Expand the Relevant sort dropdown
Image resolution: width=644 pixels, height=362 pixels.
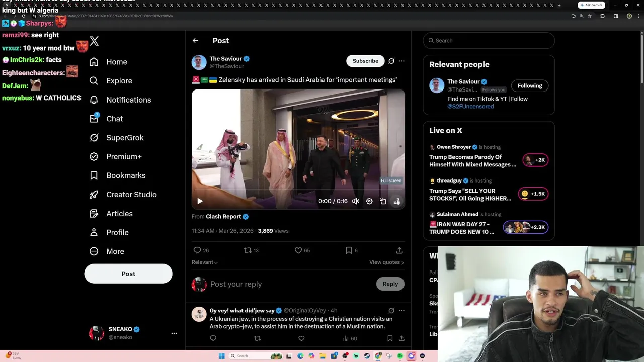tap(204, 262)
